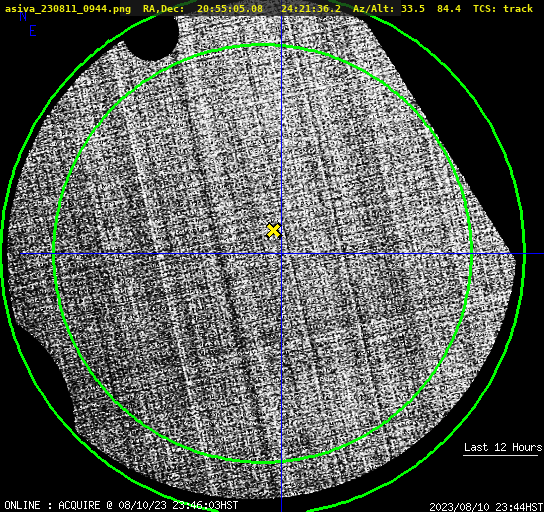Click the inner green circle's top edge

click(x=263, y=45)
